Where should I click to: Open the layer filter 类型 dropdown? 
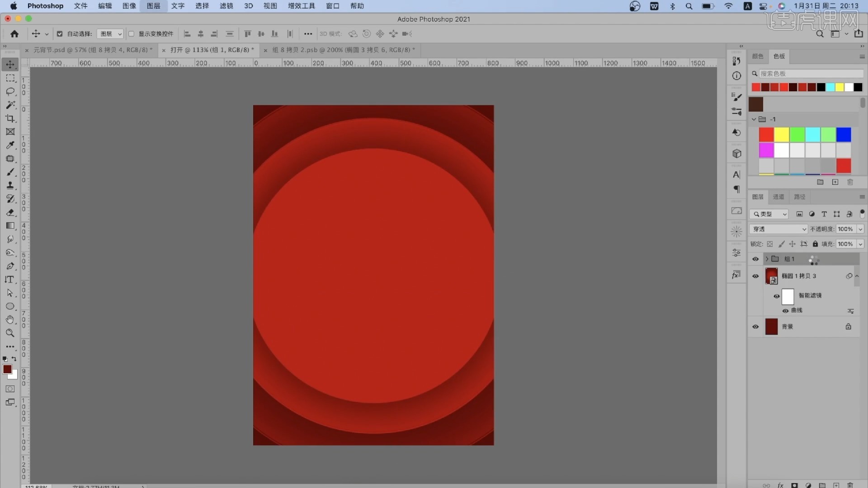(769, 214)
